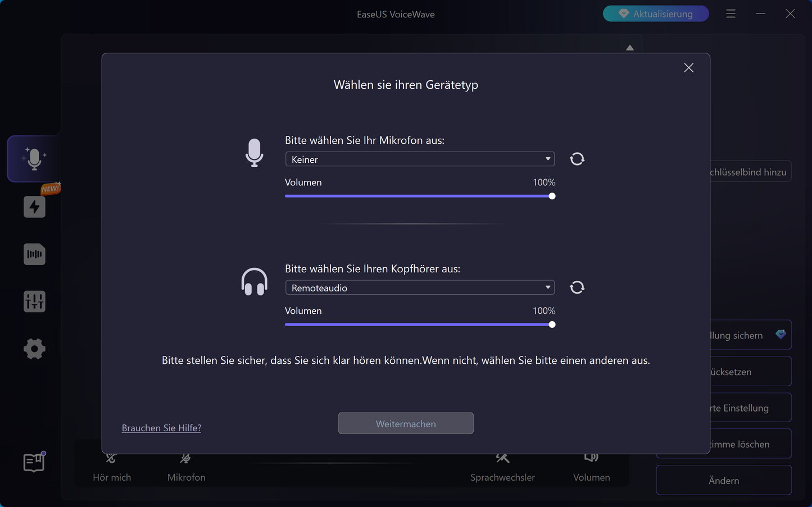Screen dimensions: 812x507
Task: Open the real-time voice changer sidebar tab
Action: click(x=34, y=159)
